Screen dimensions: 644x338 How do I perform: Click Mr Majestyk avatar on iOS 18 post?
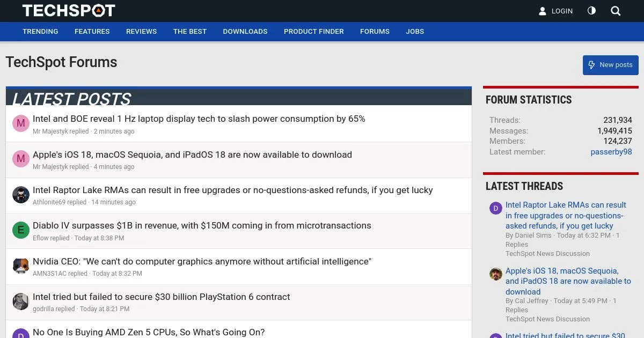pyautogui.click(x=21, y=159)
